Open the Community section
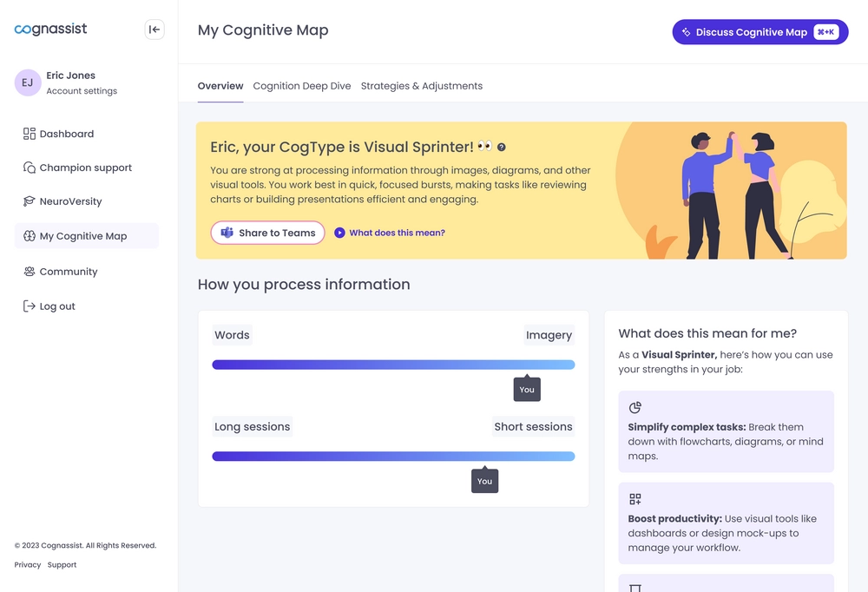868x592 pixels. [86, 272]
